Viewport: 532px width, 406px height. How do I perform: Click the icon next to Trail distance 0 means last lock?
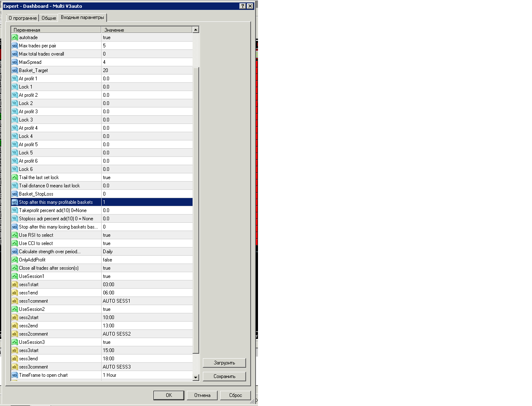coord(14,186)
